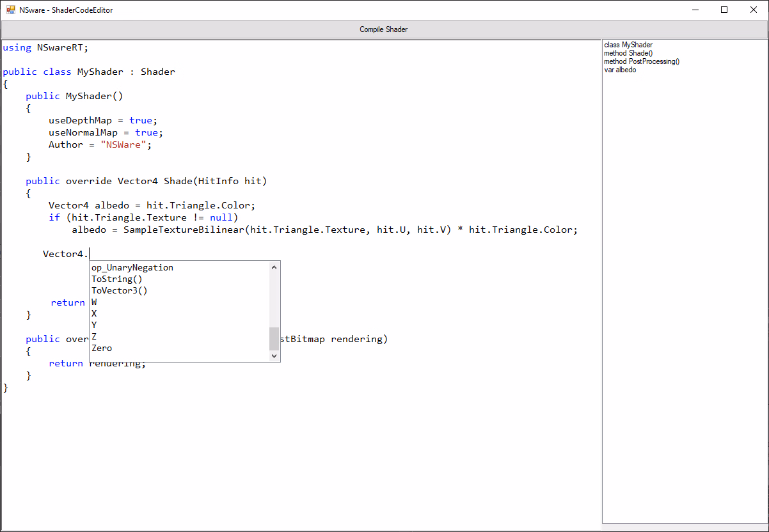Screen dimensions: 769x532
Task: Place the cursor after the Vector4. text
Action: 90,254
